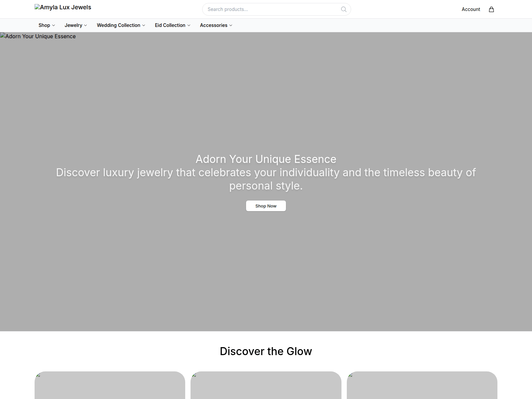Open the Wedding Collection dropdown
Image resolution: width=532 pixels, height=399 pixels.
tap(121, 25)
